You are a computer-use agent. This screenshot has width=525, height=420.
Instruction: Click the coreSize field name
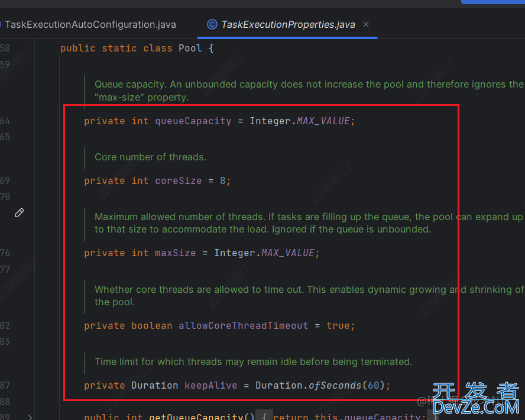178,181
